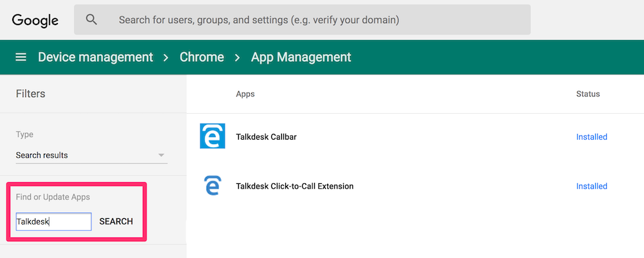This screenshot has height=258, width=644.
Task: Go to Chrome breadcrumb
Action: coord(202,57)
